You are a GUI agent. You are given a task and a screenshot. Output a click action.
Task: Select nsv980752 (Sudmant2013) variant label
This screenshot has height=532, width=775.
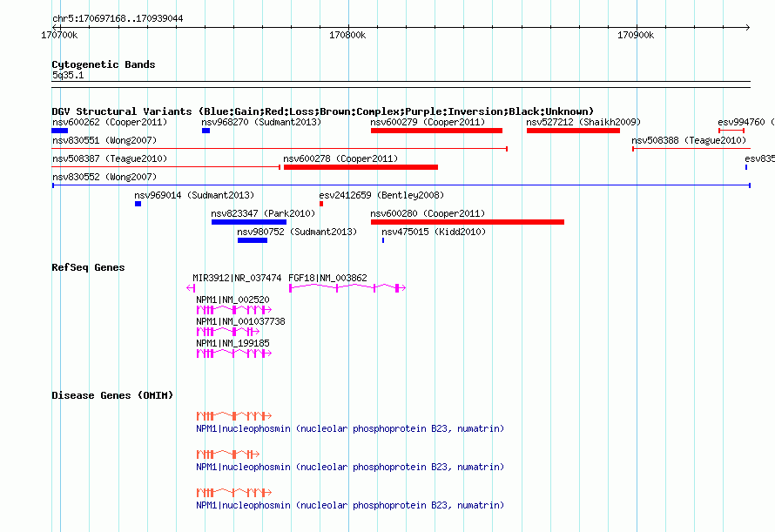pyautogui.click(x=297, y=232)
